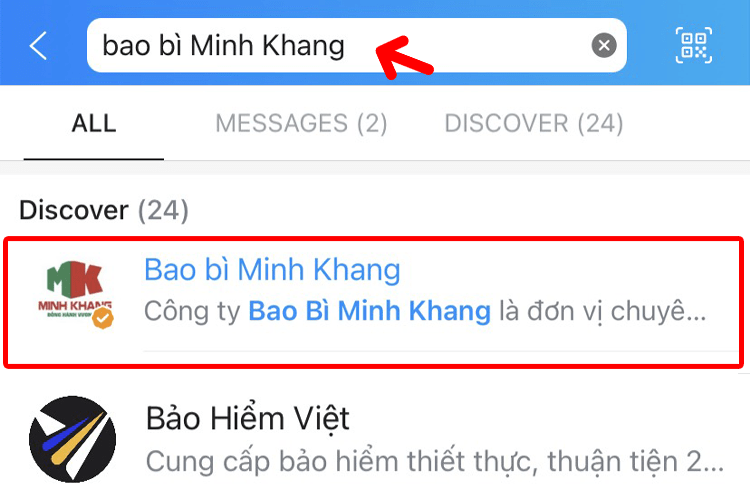Viewport: 750px width, 500px height.
Task: Click the (24) count beside Discover heading
Action: (164, 211)
